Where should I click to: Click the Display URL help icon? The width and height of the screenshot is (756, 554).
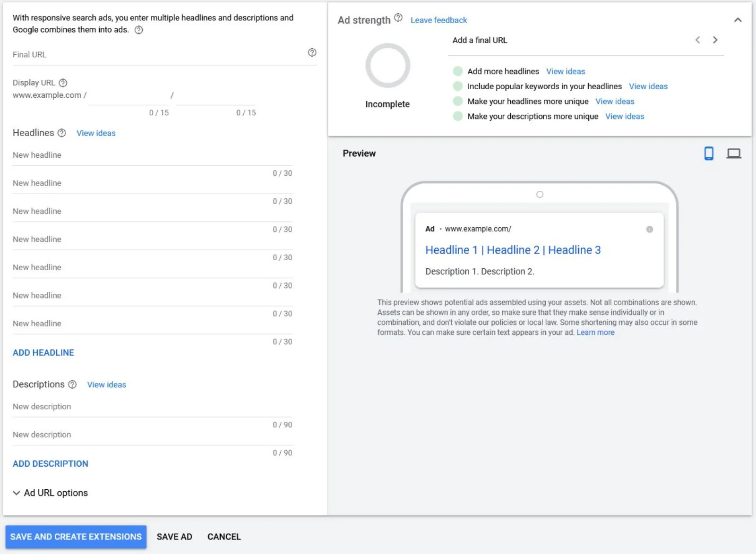(x=63, y=83)
